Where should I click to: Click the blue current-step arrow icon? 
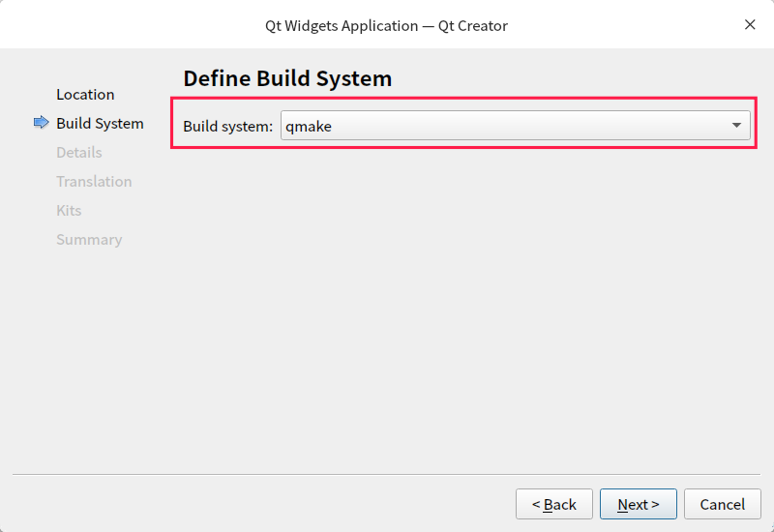point(42,123)
